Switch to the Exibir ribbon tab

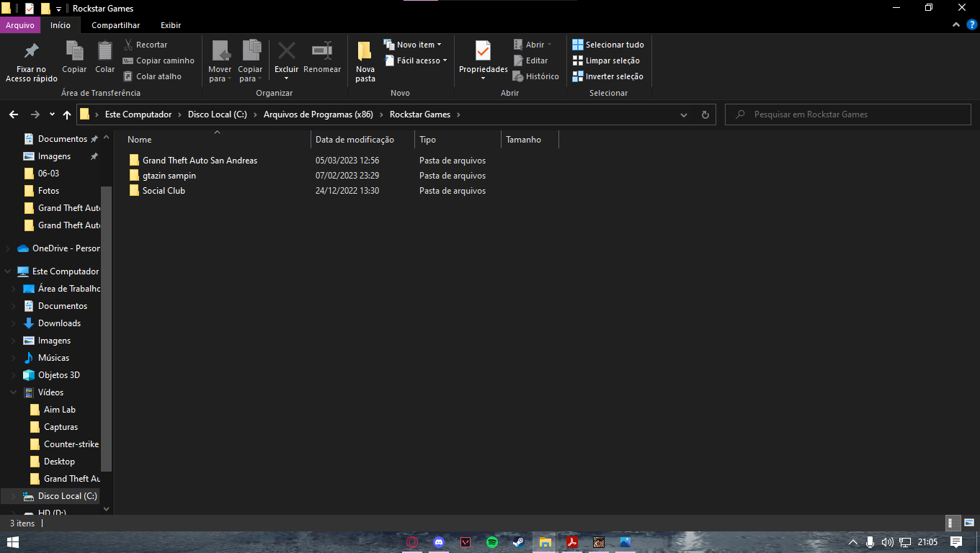(x=171, y=25)
